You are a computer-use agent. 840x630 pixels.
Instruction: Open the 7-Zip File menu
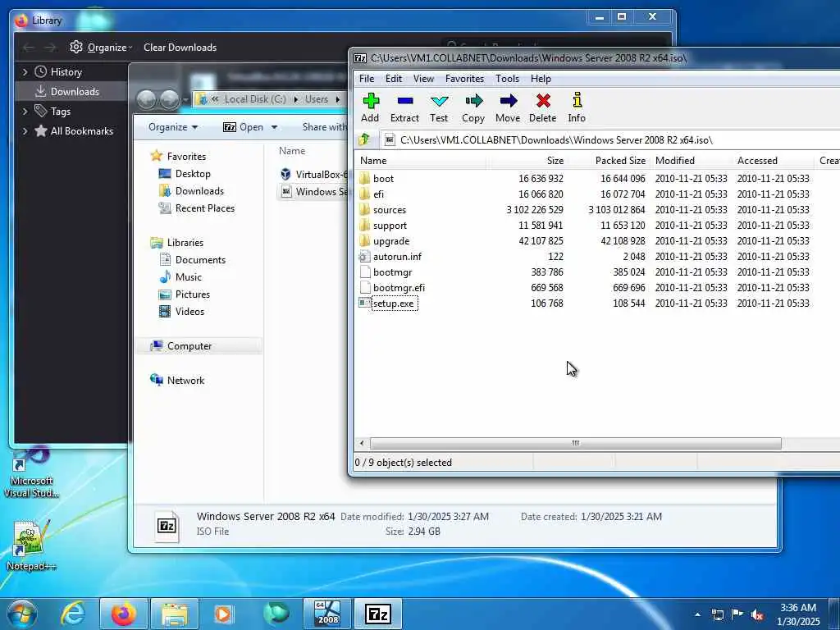point(367,79)
